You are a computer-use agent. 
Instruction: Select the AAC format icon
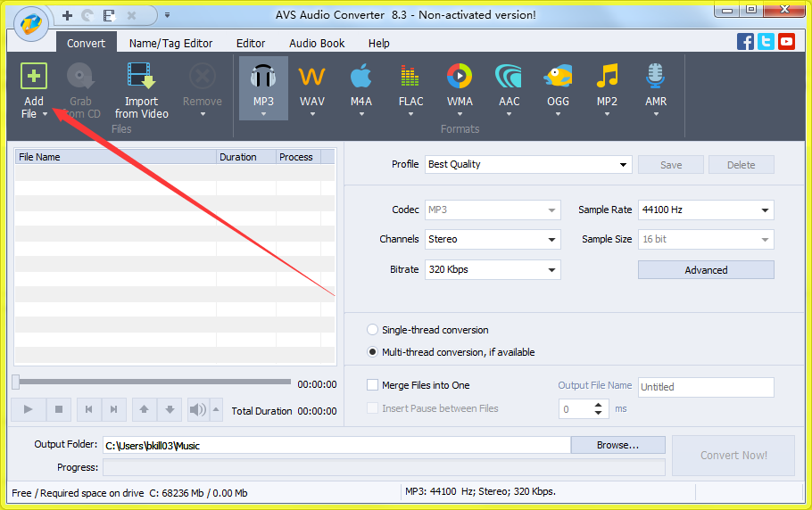click(x=509, y=76)
